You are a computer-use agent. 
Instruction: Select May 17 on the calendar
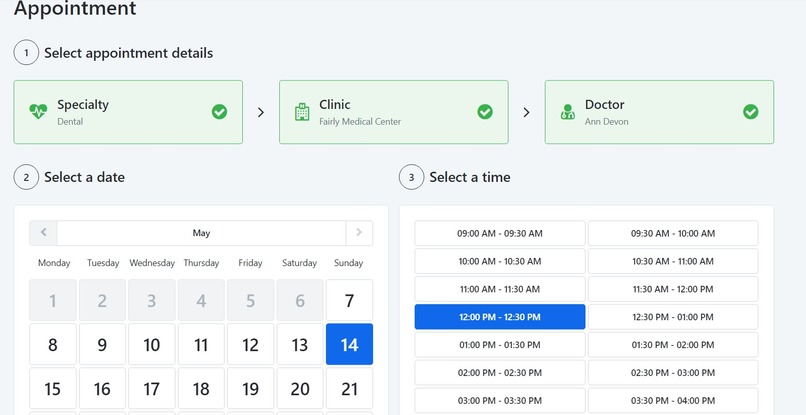click(152, 388)
